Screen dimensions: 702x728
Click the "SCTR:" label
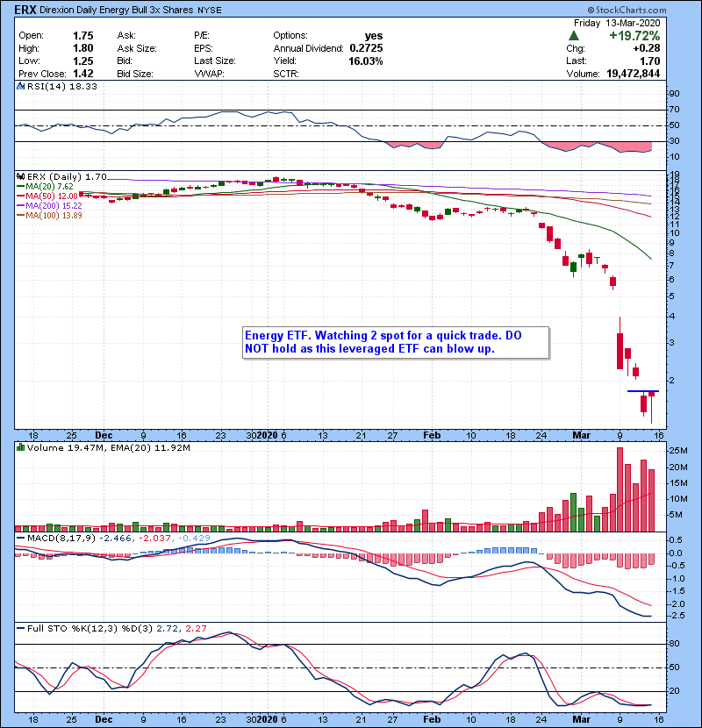tap(286, 74)
